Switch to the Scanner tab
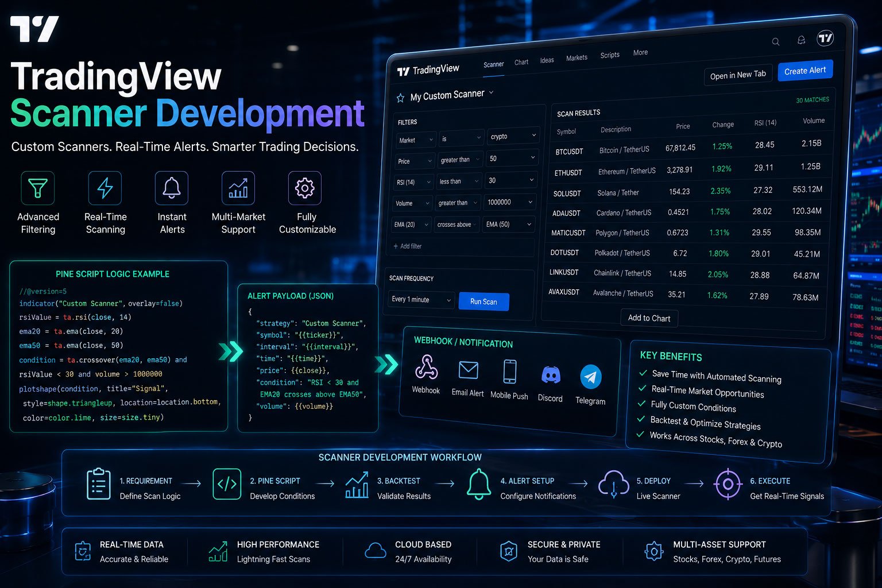Viewport: 882px width, 588px height. tap(494, 65)
